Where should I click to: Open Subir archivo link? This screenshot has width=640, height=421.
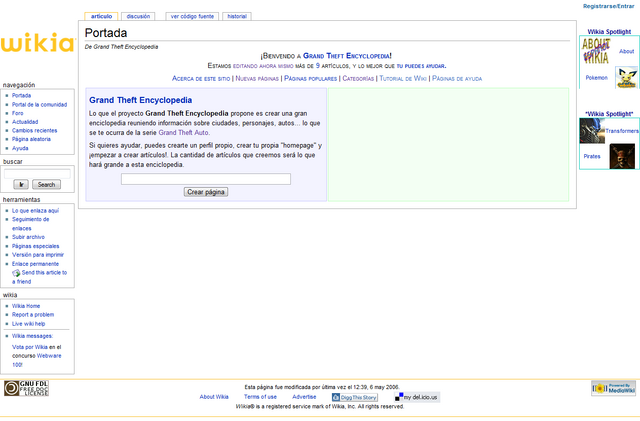click(x=28, y=237)
